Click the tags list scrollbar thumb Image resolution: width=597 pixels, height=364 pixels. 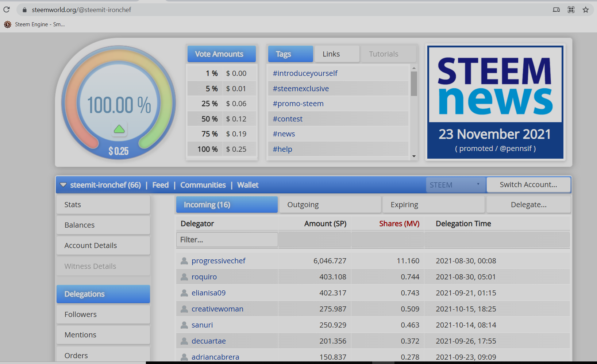(414, 84)
